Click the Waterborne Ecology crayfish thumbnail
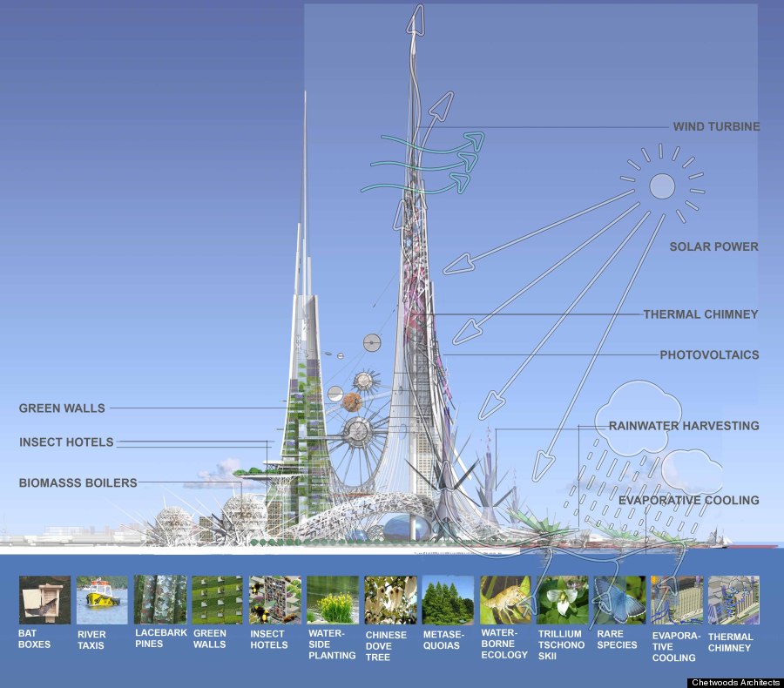 coord(505,599)
